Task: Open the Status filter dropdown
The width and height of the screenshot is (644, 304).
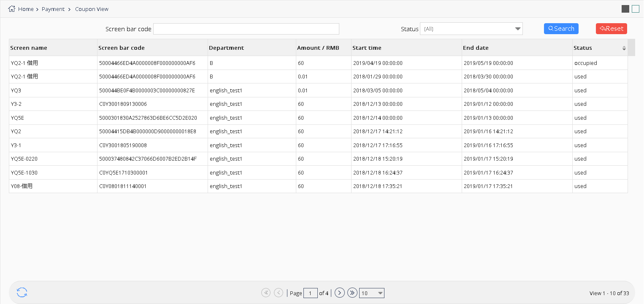Action: pos(471,29)
